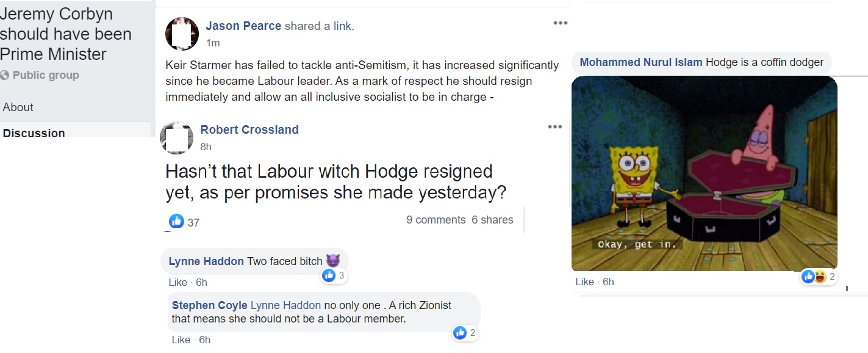Image resolution: width=868 pixels, height=353 pixels.
Task: Open the shared link in Jason Pearce's post
Action: [x=342, y=26]
